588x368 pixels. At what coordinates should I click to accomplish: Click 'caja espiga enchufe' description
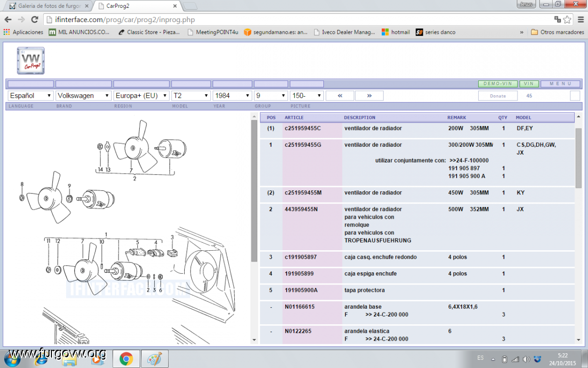click(x=370, y=274)
